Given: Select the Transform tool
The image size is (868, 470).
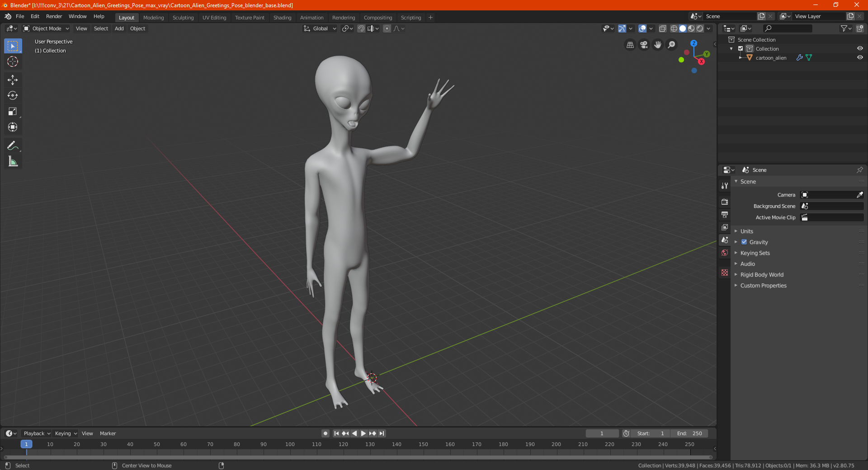Looking at the screenshot, I should [x=13, y=127].
